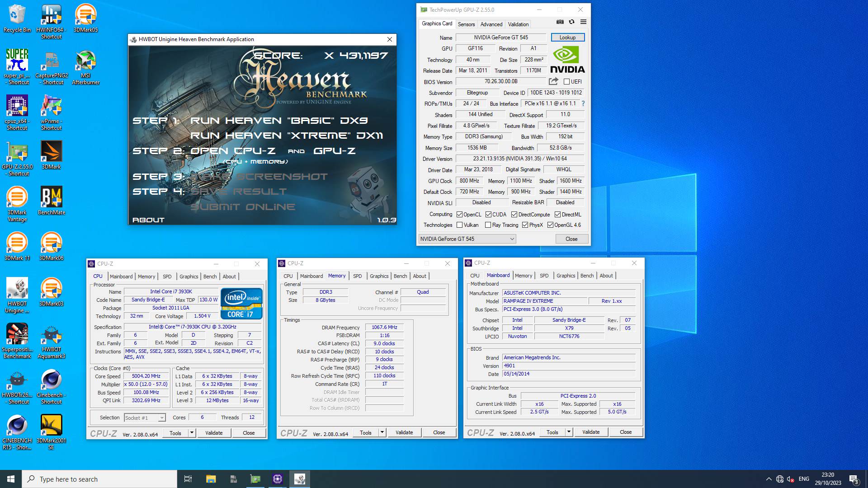Screen dimensions: 868x488
Task: Toggle OpenGL 4.6 checkbox
Action: (x=550, y=225)
